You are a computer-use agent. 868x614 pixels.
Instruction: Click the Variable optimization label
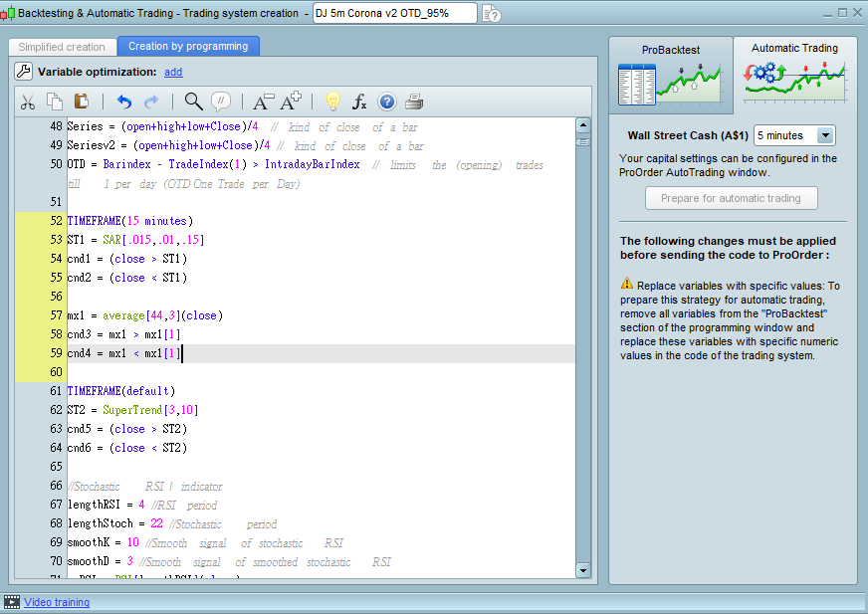pyautogui.click(x=98, y=72)
